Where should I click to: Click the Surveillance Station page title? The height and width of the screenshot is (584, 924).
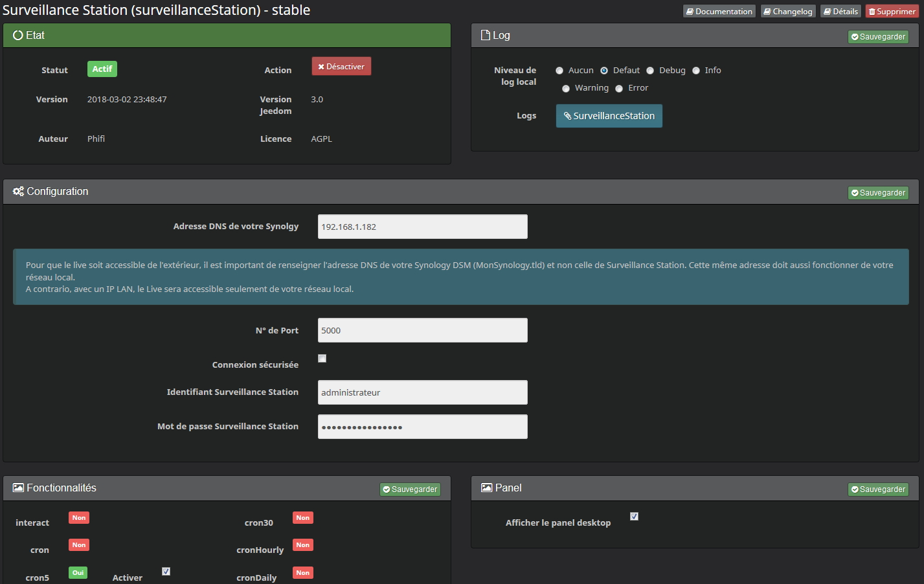156,10
